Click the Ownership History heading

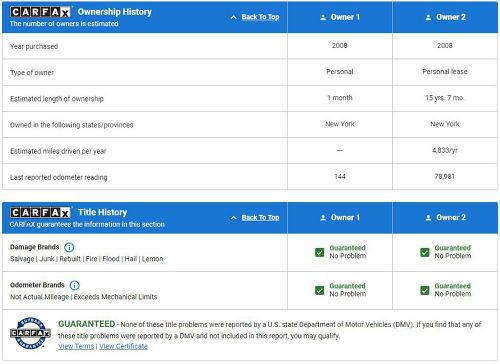tap(115, 12)
